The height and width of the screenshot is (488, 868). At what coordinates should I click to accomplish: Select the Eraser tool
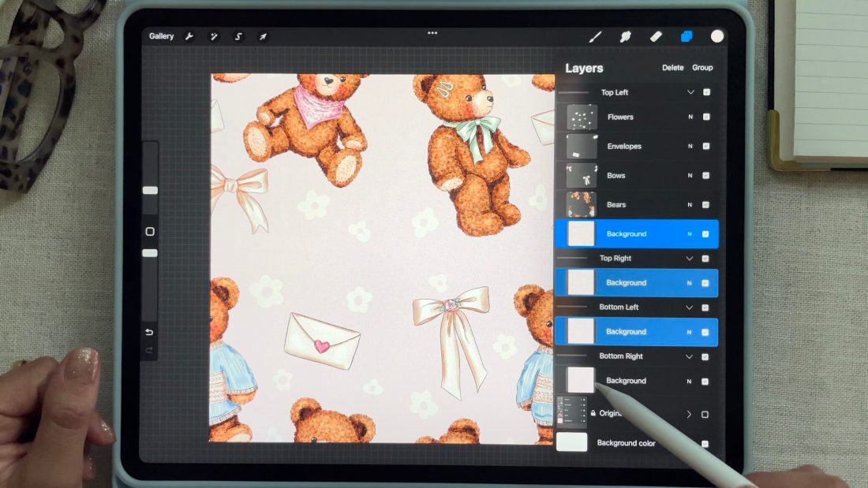(656, 36)
